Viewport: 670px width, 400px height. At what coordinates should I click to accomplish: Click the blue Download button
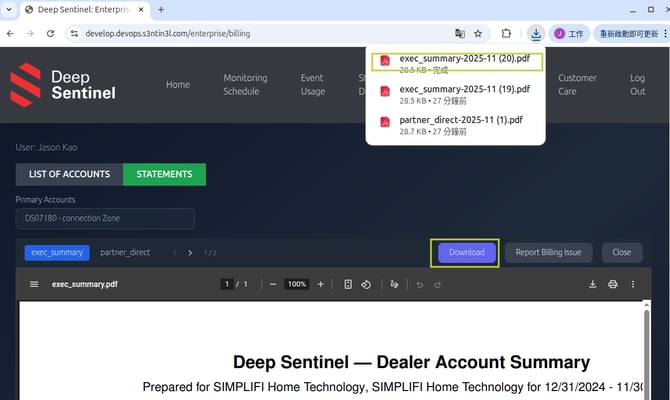pos(467,253)
